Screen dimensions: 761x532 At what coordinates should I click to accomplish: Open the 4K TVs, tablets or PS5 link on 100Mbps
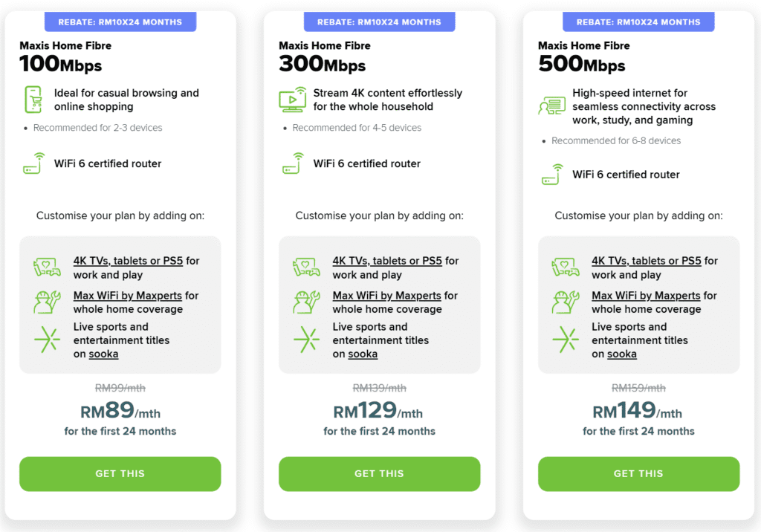pos(129,261)
